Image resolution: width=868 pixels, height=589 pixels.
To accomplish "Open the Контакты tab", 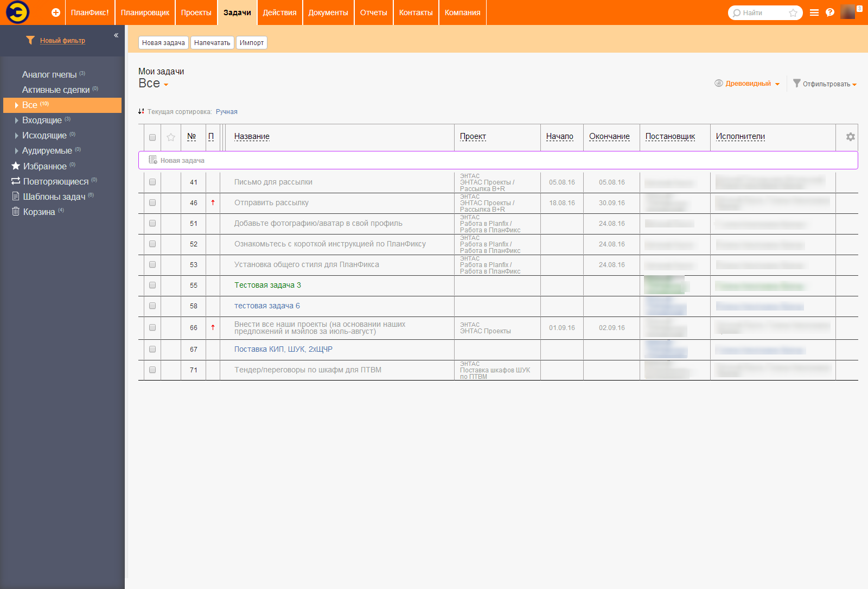I will point(416,12).
